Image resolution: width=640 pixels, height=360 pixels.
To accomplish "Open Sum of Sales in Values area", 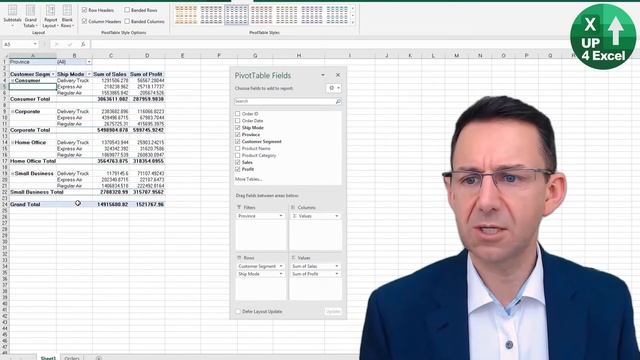I will 315,266.
